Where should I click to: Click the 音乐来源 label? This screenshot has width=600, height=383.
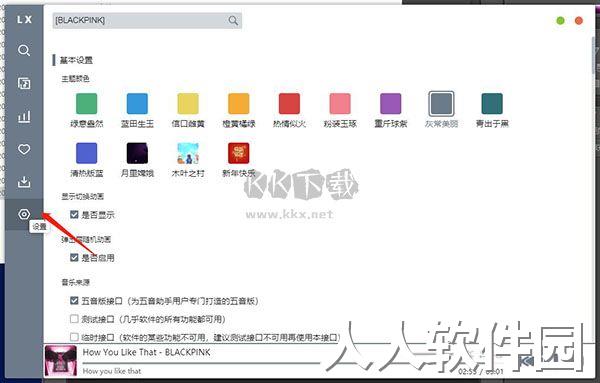tap(75, 282)
